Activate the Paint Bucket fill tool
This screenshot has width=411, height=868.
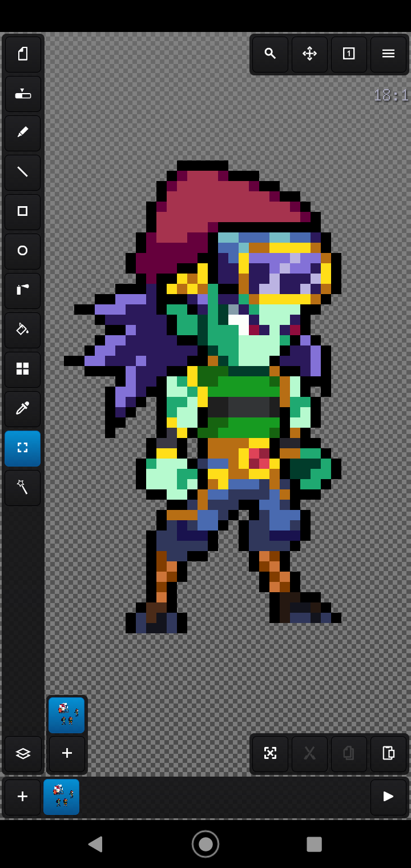click(x=23, y=330)
